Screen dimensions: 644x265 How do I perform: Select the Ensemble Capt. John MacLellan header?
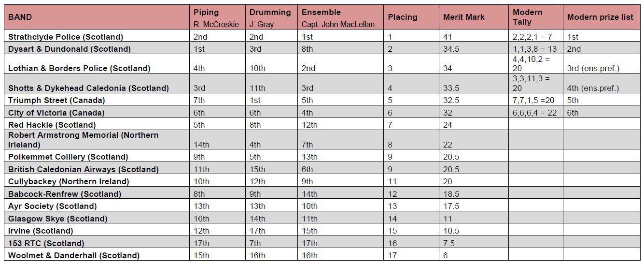click(x=341, y=17)
